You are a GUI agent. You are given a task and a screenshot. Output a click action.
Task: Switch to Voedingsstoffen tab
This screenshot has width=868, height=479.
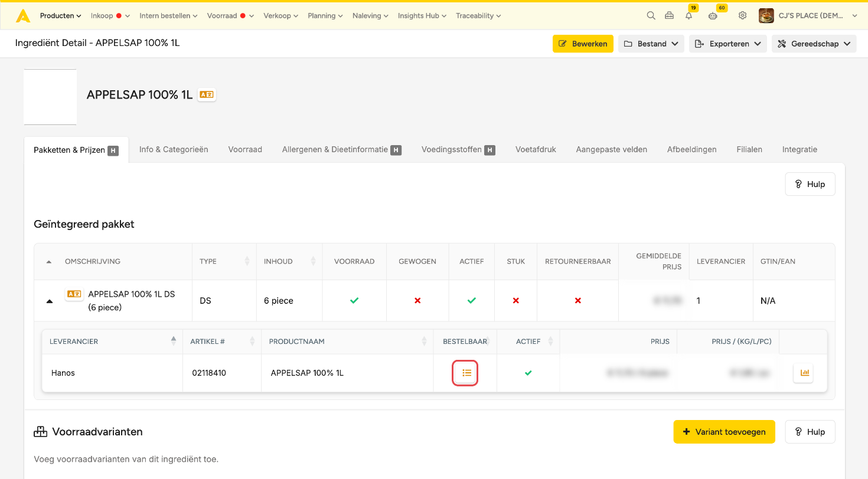tap(458, 150)
